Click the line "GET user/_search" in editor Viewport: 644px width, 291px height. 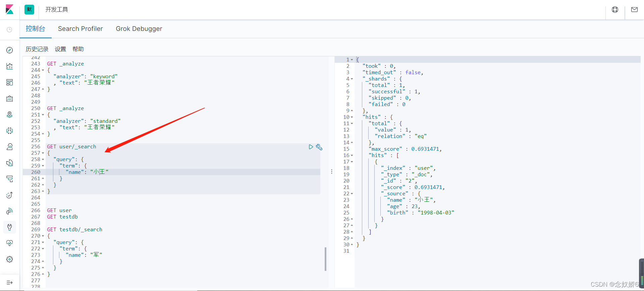click(71, 147)
